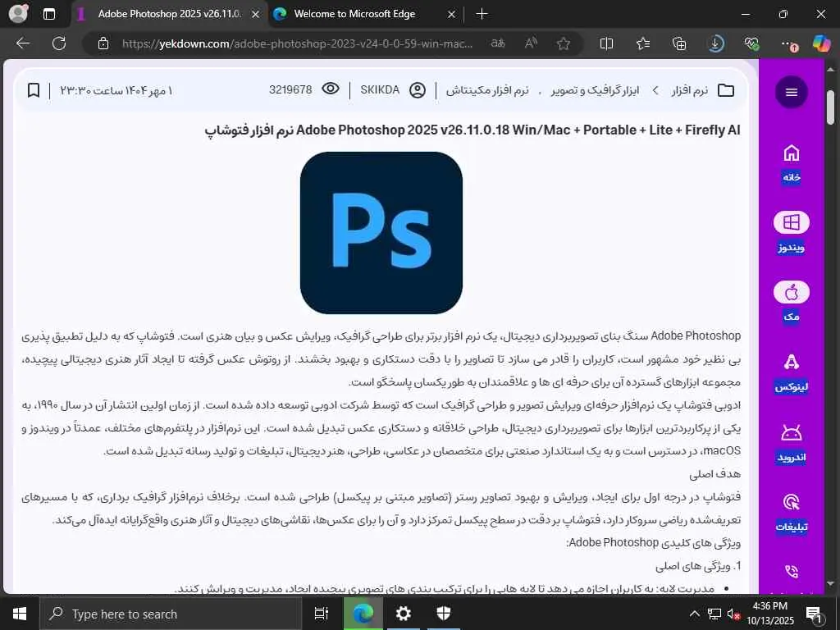840x630 pixels.
Task: Open ابزار گرافیک و تصویر category link
Action: (595, 90)
